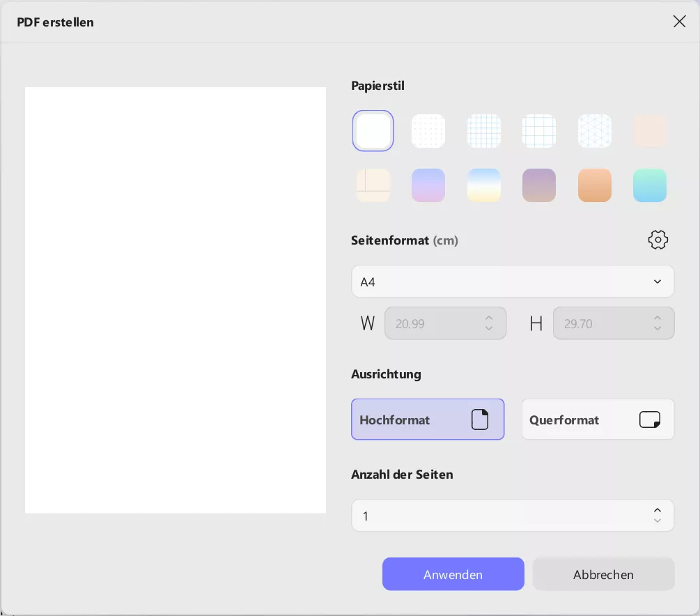This screenshot has height=616, width=700.
Task: Select the beige Cornell-lined paper style
Action: click(x=373, y=185)
